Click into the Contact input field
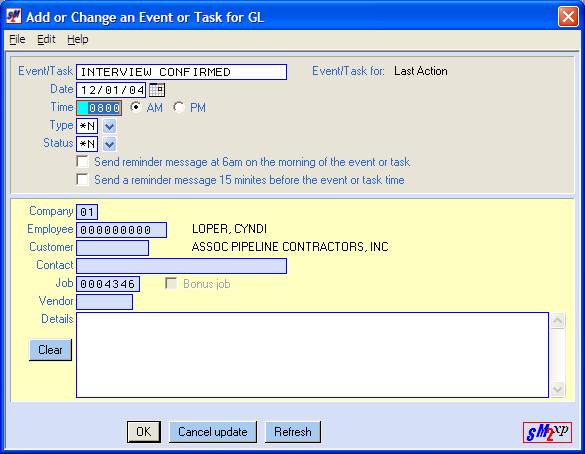This screenshot has height=454, width=585. (x=181, y=266)
